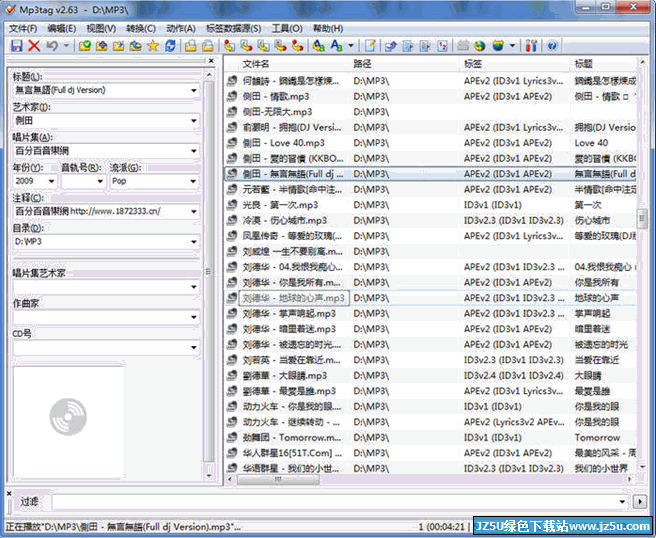Expand the 目录 dropdown showing D:\MP3
656x538 pixels.
194,242
